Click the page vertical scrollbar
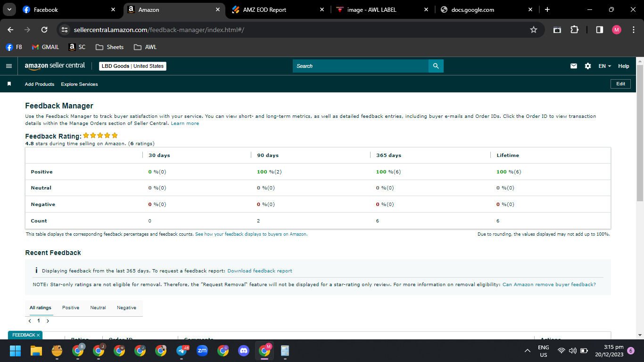Image resolution: width=644 pixels, height=362 pixels. (640, 133)
